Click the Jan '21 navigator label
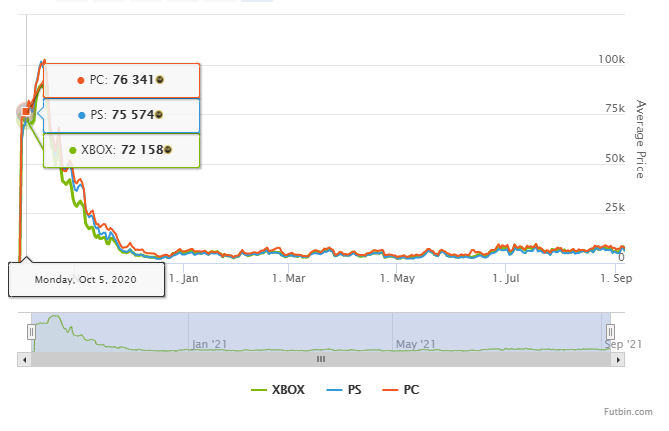The image size is (669, 431). (x=209, y=344)
